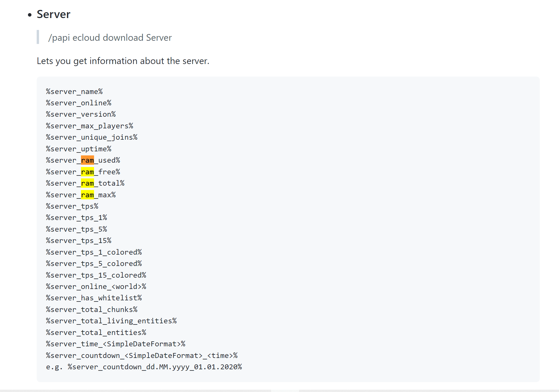The height and width of the screenshot is (392, 559).
Task: Click the %server_total_living_entities% placeholder
Action: pyautogui.click(x=111, y=321)
